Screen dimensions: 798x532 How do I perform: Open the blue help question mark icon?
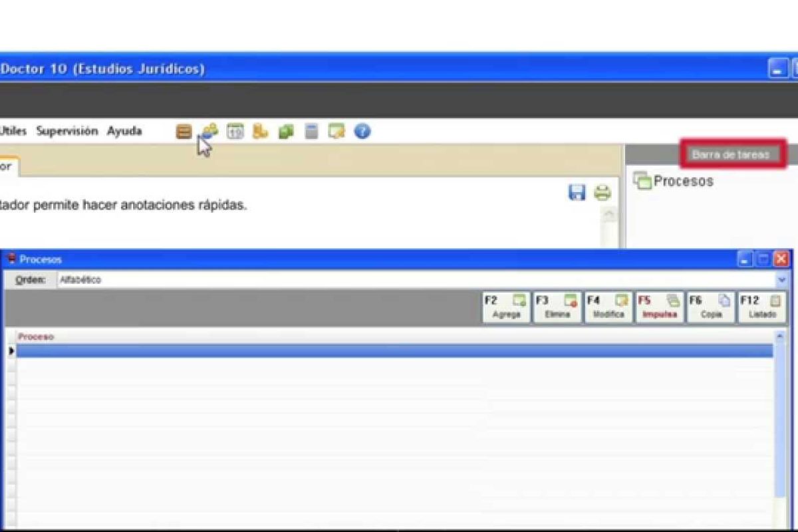(x=362, y=132)
